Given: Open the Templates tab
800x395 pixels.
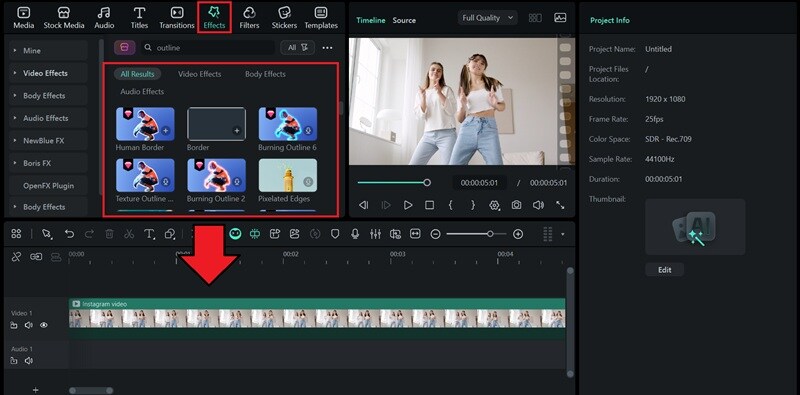Looking at the screenshot, I should pyautogui.click(x=321, y=18).
